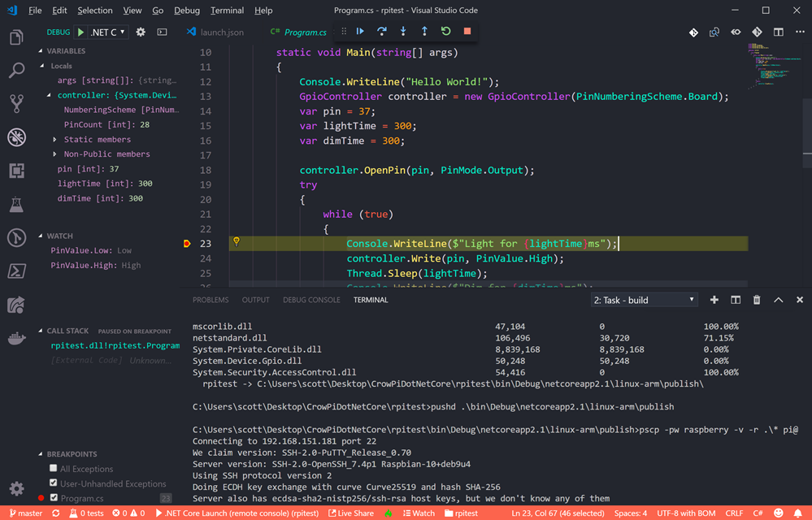This screenshot has height=520, width=812.
Task: Click master branch in status bar
Action: pos(26,513)
